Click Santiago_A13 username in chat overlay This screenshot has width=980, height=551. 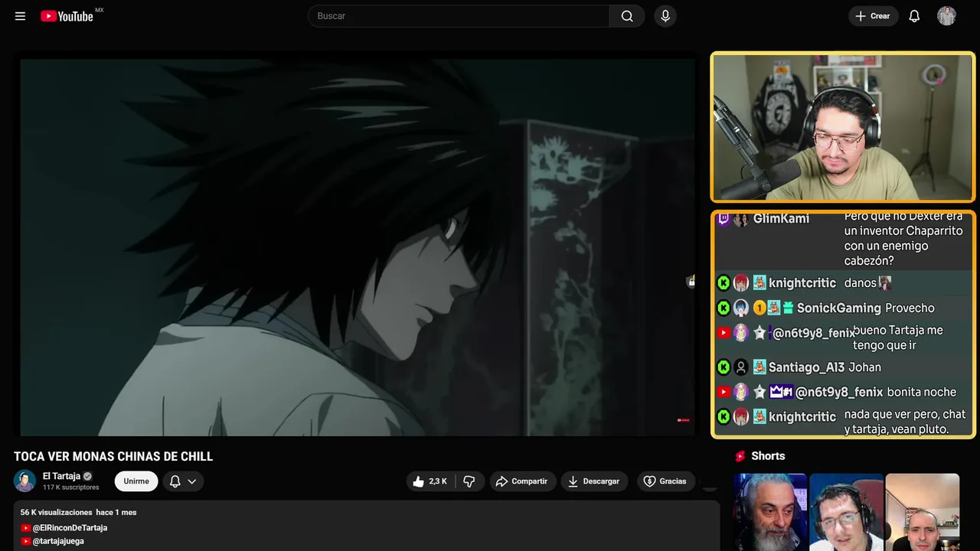(806, 367)
